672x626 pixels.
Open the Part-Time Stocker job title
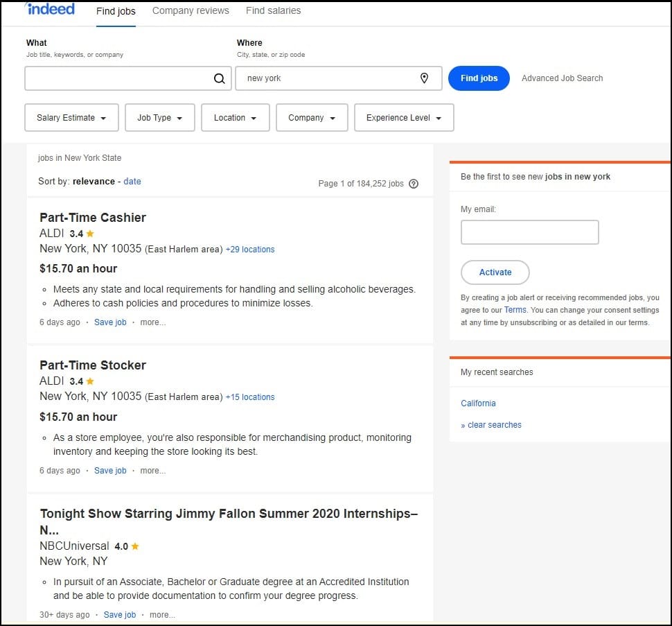pos(93,365)
